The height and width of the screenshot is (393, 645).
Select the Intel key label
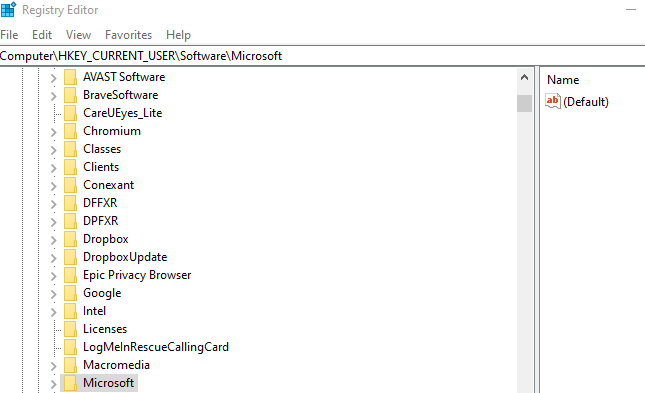coord(94,311)
